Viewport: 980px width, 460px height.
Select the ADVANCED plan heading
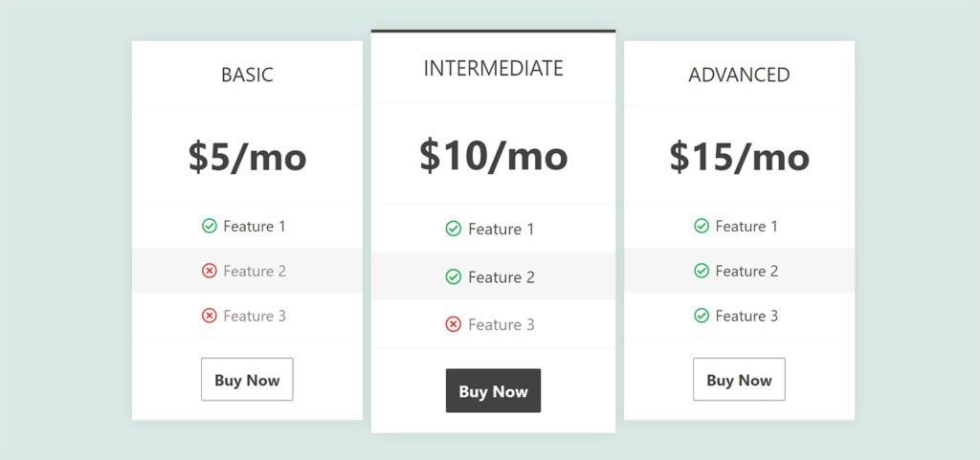[x=739, y=75]
